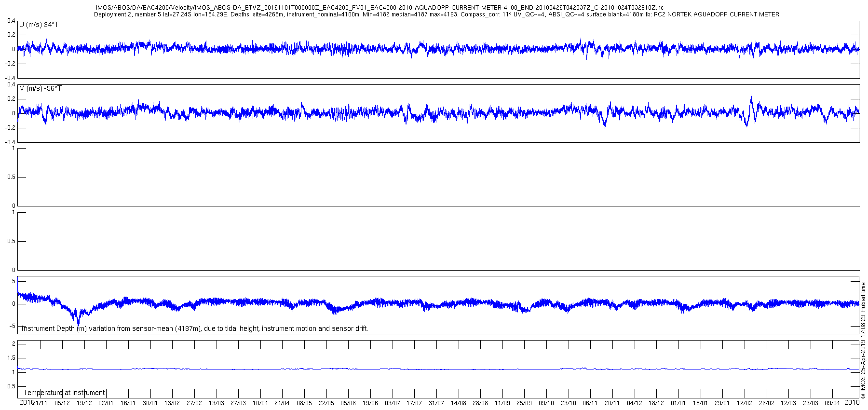This screenshot has width=868, height=410.
Task: Click the '12/02' date tick label
Action: [745, 403]
